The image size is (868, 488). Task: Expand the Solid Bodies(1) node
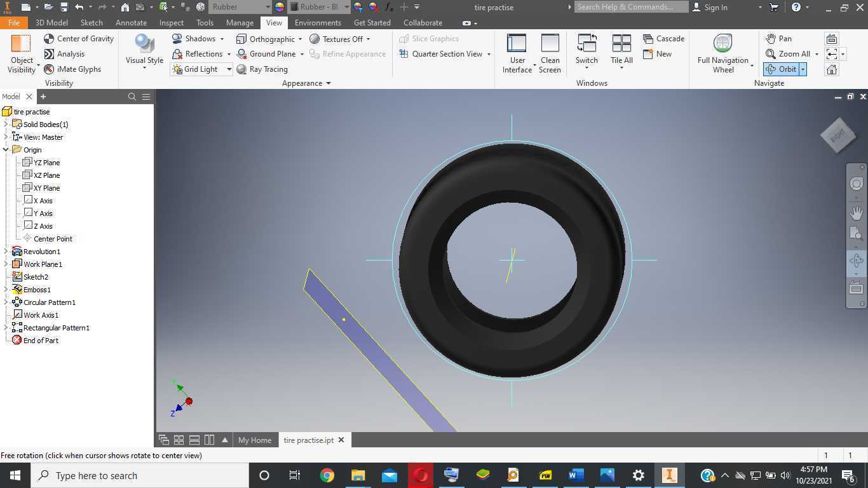[6, 125]
